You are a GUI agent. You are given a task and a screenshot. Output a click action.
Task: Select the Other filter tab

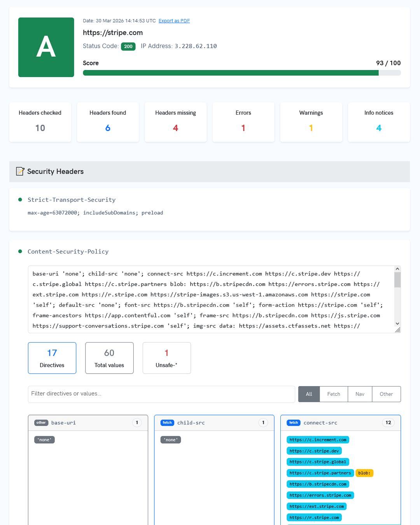[x=386, y=394]
